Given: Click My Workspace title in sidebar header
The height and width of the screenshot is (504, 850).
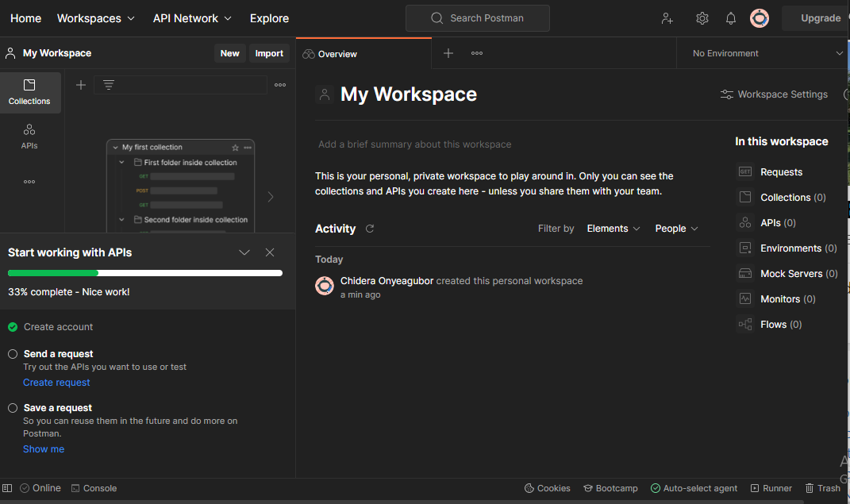Looking at the screenshot, I should click(x=57, y=53).
